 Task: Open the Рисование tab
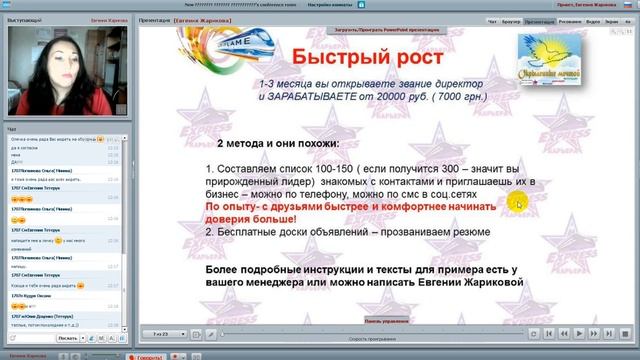coord(570,22)
